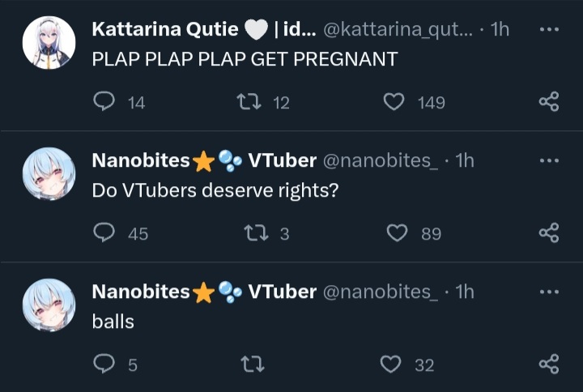Like the 'Do VTubers deserve rights?' tweet
Image resolution: width=583 pixels, height=392 pixels.
point(397,232)
